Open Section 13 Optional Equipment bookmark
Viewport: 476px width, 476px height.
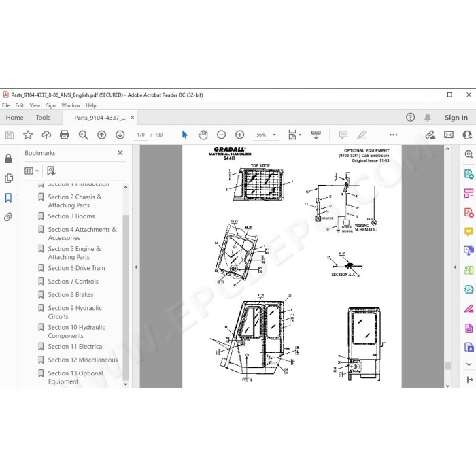[x=75, y=377]
